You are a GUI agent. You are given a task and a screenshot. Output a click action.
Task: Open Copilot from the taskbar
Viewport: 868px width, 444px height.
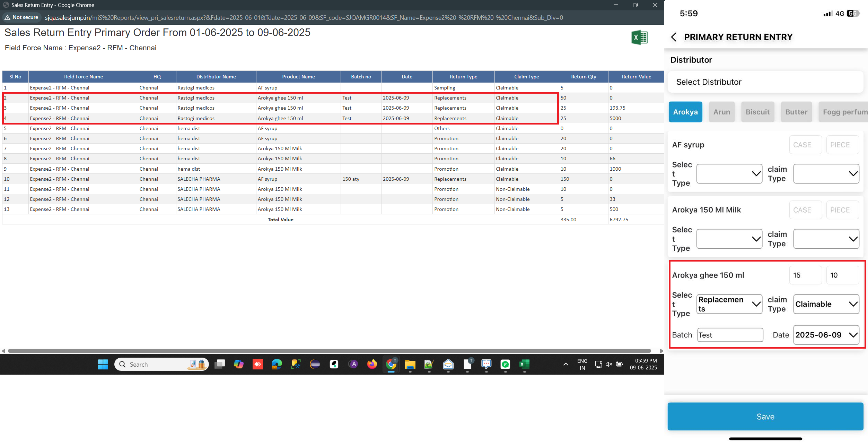point(238,364)
